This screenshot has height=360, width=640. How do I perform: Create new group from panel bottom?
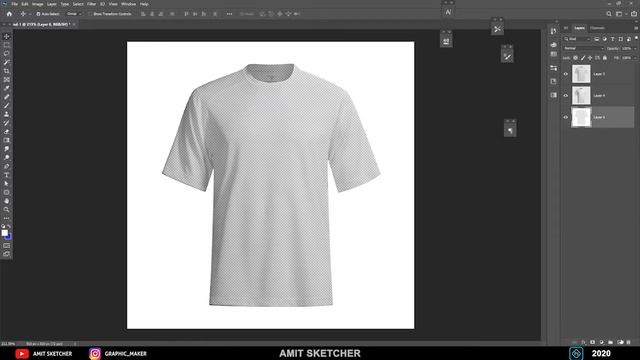pyautogui.click(x=611, y=342)
